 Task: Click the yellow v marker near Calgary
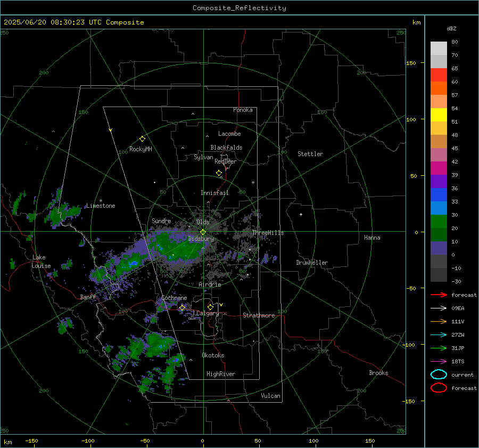coord(221,305)
